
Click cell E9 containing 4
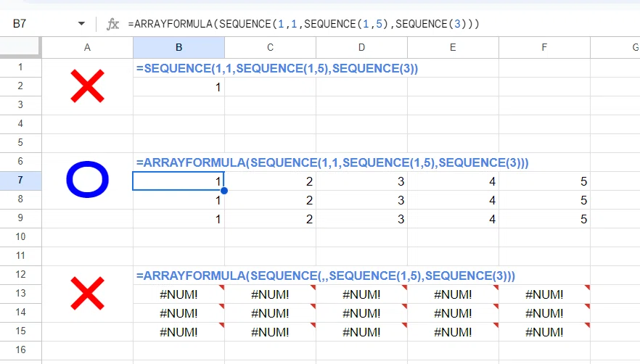(x=453, y=218)
